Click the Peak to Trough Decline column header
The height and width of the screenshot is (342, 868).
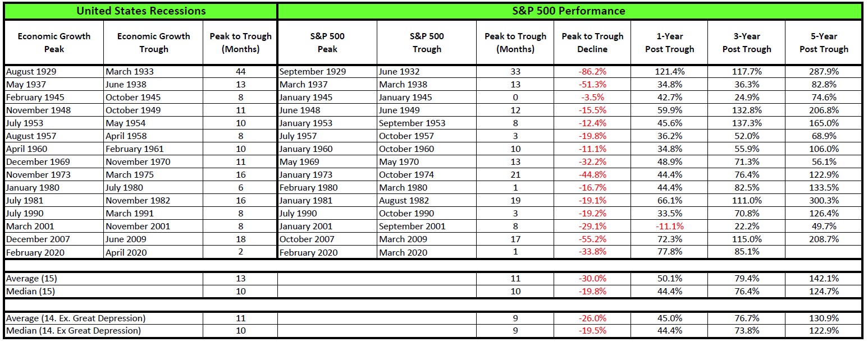(592, 43)
